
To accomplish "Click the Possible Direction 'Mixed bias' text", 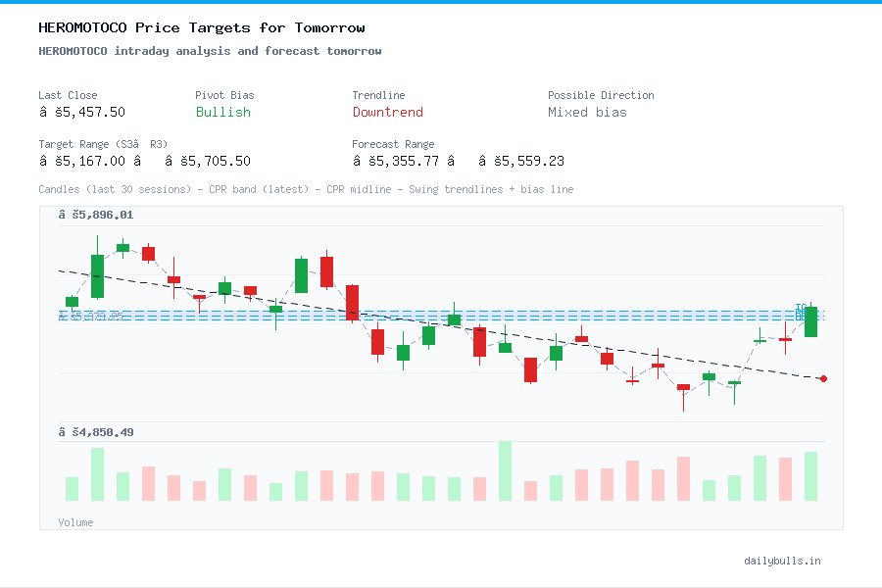I will pos(588,112).
